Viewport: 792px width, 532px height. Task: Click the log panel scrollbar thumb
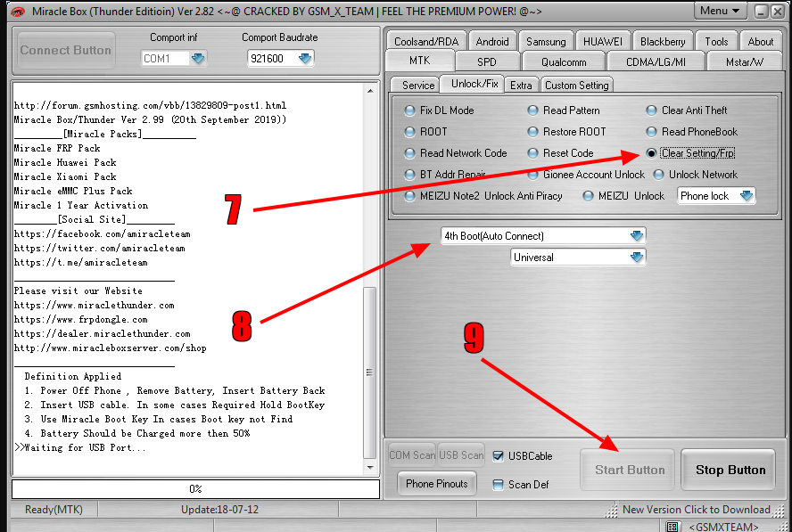point(370,372)
